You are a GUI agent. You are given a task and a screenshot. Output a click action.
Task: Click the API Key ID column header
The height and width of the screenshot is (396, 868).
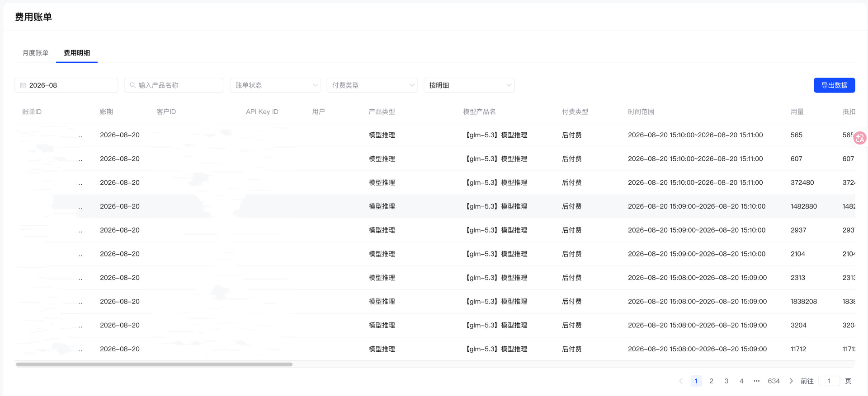262,112
